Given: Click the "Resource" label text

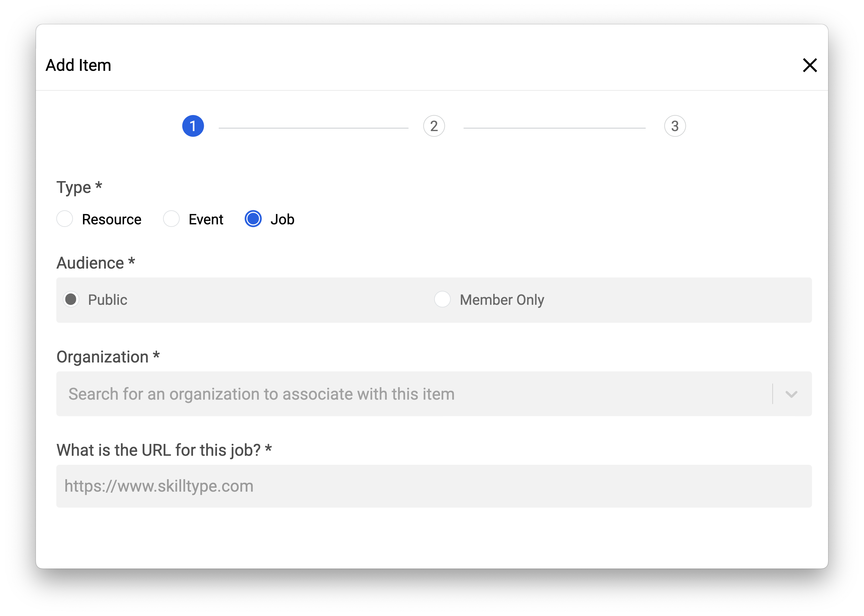Looking at the screenshot, I should pos(112,220).
